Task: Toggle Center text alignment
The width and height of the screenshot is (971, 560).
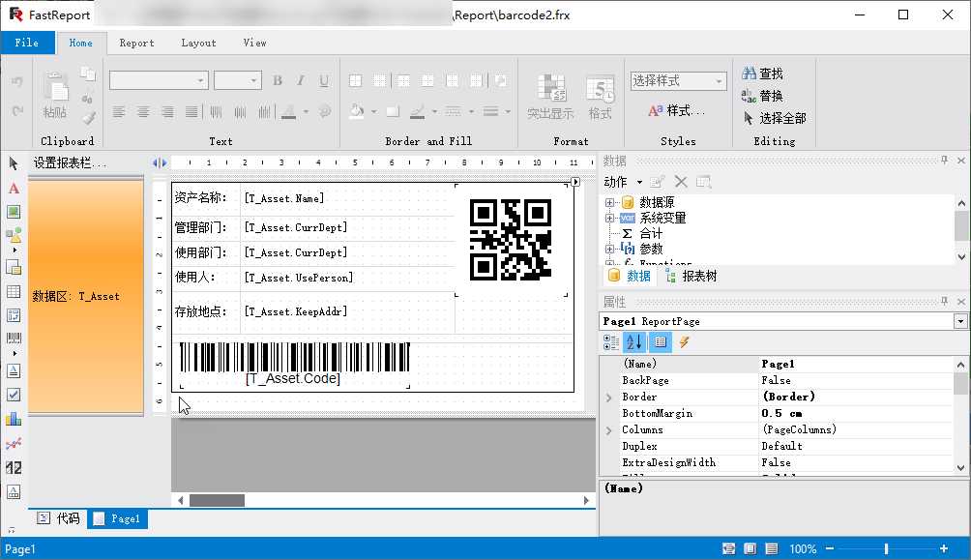Action: pos(143,111)
